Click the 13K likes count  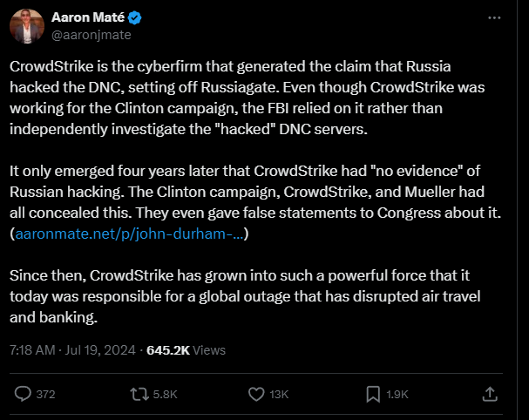280,395
